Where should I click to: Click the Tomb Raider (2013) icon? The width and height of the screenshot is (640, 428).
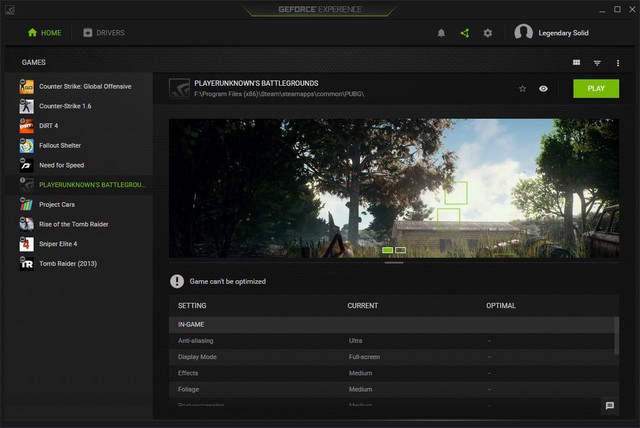point(27,264)
